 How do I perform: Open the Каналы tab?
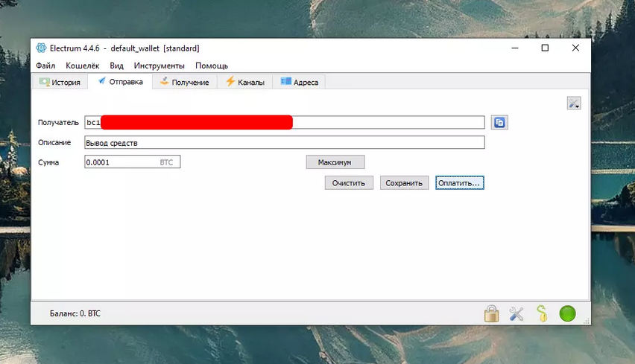click(245, 83)
